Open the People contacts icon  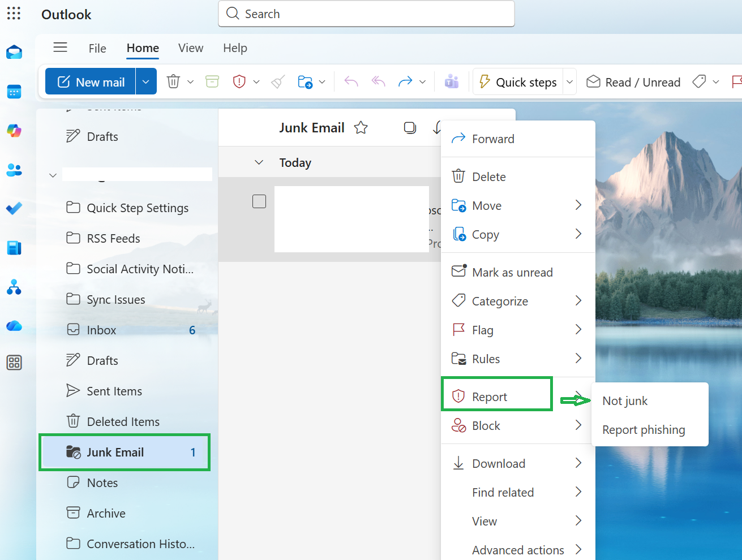pos(14,170)
